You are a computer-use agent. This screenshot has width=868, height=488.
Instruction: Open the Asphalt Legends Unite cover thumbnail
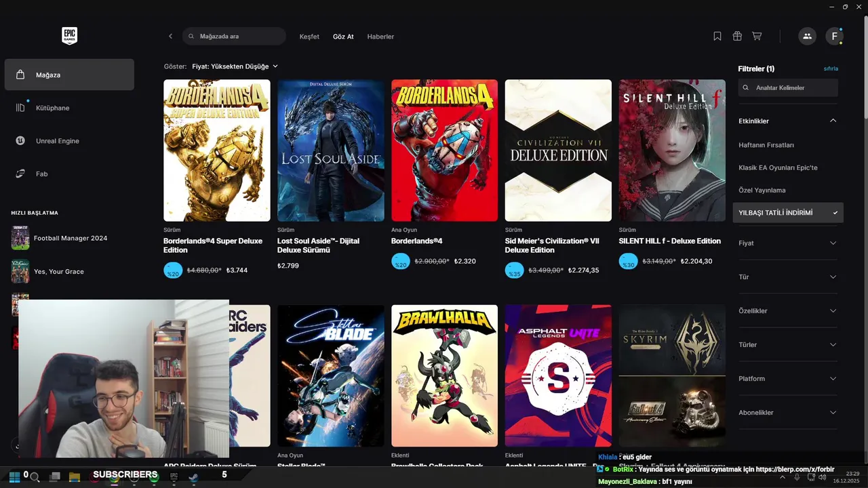(558, 375)
